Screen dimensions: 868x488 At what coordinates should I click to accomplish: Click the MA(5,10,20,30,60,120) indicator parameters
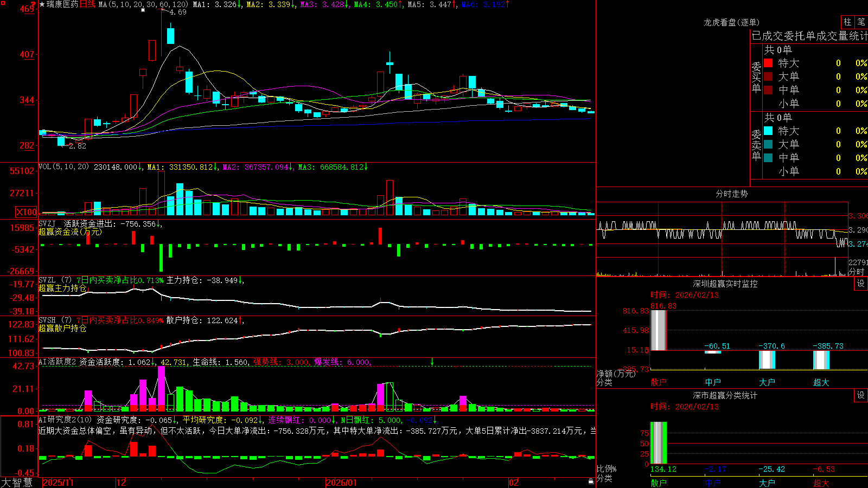[x=143, y=4]
